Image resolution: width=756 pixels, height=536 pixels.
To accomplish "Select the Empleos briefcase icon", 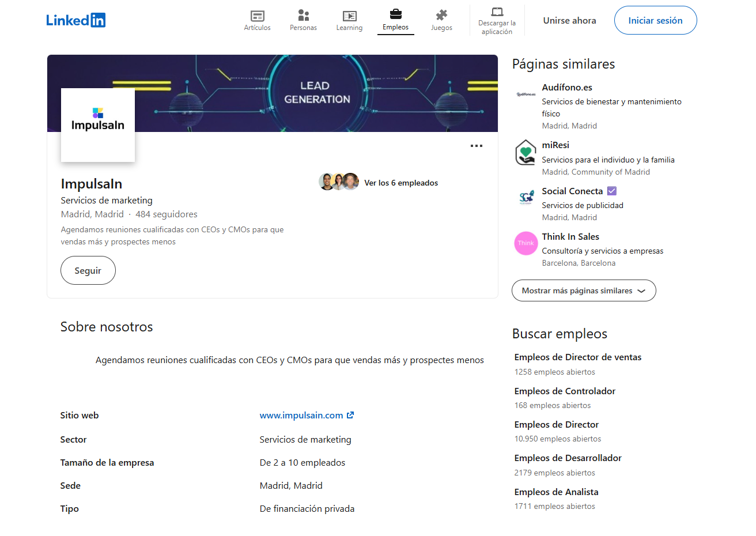I will [x=396, y=14].
